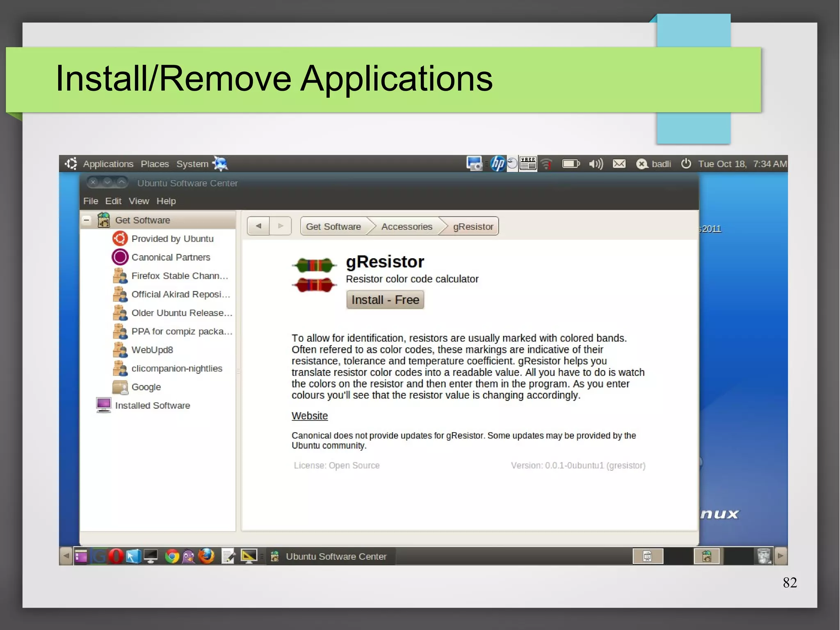Click the round clock applet icon
The width and height of the screenshot is (840, 630).
512,164
